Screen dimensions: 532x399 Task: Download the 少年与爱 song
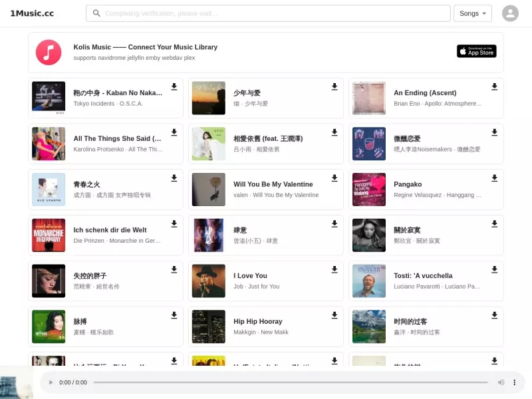click(334, 86)
